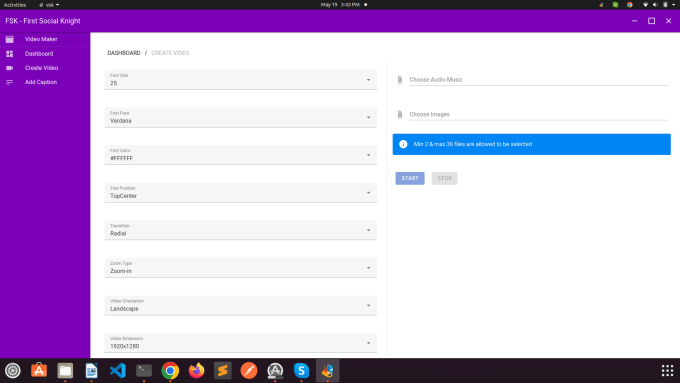
Task: Click the FSK - First Social Knight title
Action: point(43,21)
